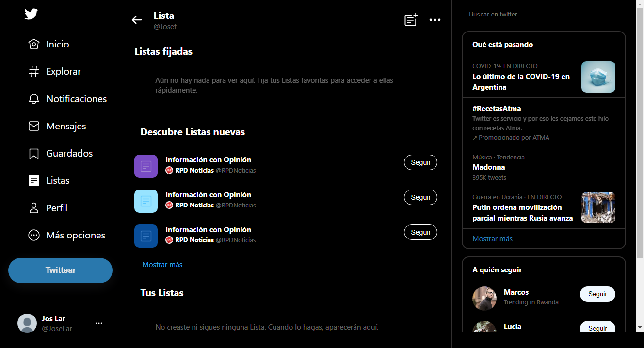Click Mostrar más under Descubre Listas nuevas

162,264
